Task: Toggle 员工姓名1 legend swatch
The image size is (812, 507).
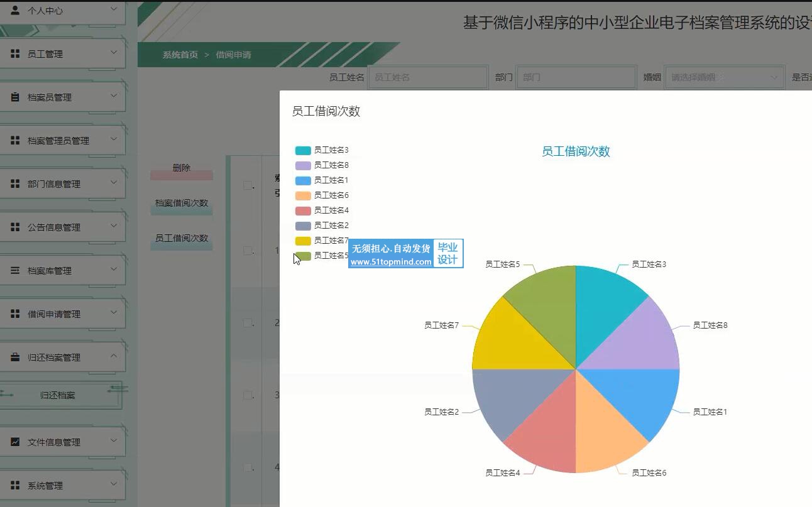Action: pyautogui.click(x=303, y=180)
